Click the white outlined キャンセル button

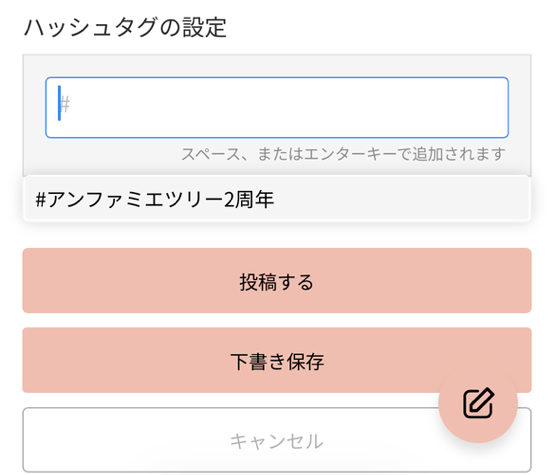[x=277, y=440]
